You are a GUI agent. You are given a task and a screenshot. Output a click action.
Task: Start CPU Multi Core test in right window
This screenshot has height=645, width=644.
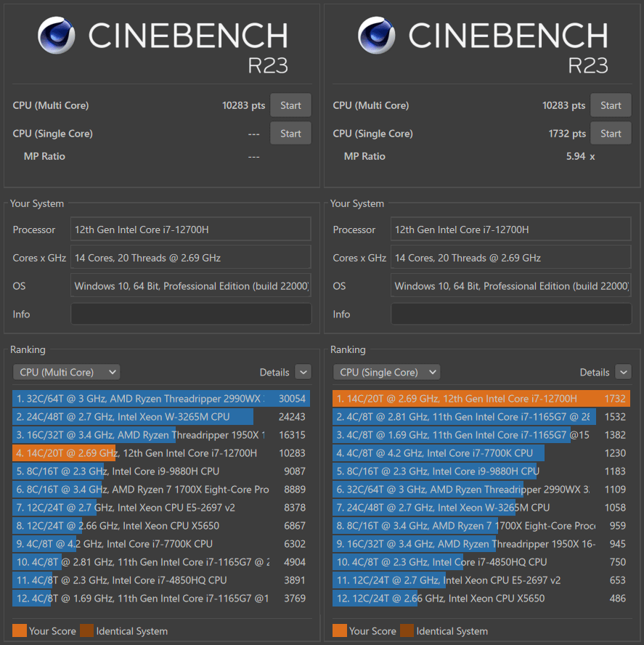(611, 105)
